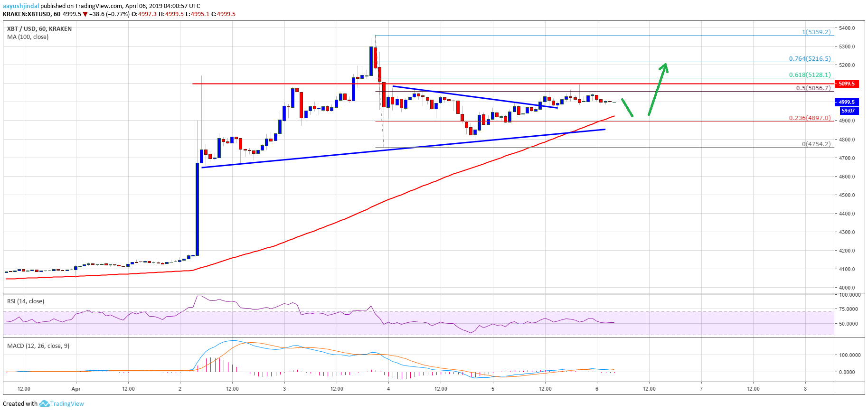
Task: Click the 0.5(5056.7) Fibonacci level label
Action: point(813,88)
